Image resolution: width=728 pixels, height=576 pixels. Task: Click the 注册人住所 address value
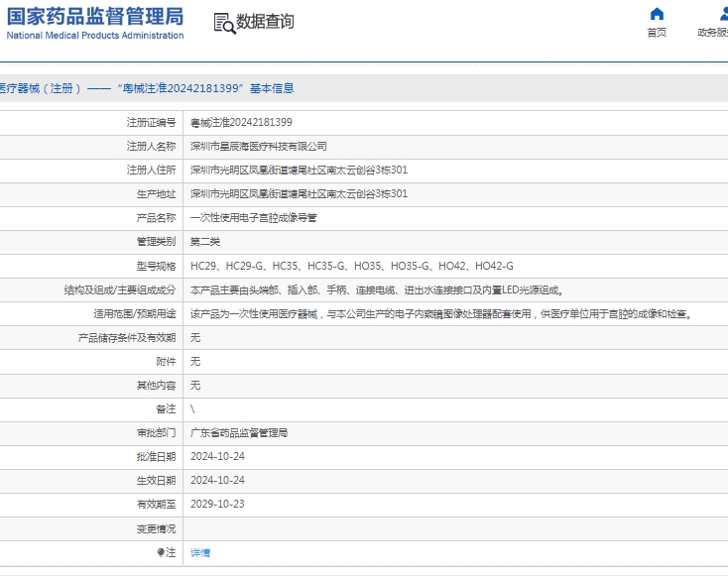(x=299, y=171)
